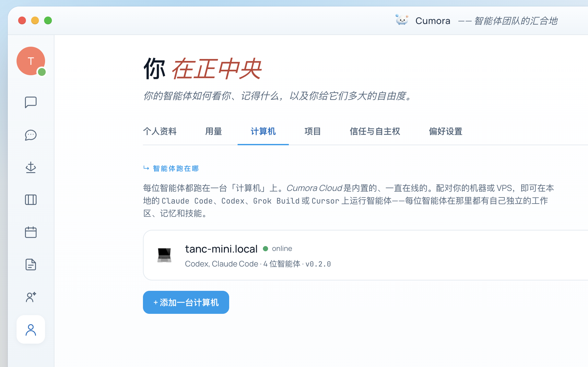The image size is (588, 367).
Task: Open the tanc-mini.local computer card
Action: click(366, 255)
